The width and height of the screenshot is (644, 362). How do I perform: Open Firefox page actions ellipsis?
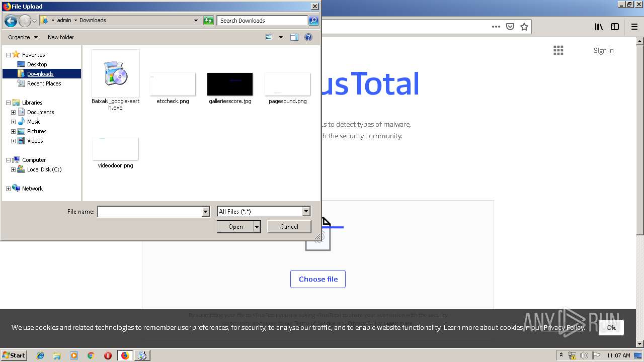click(496, 27)
